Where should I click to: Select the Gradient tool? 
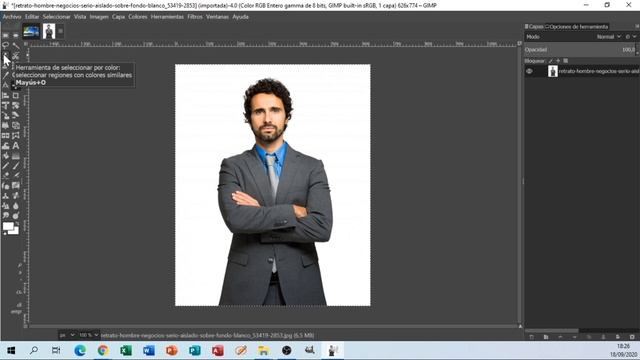click(x=16, y=156)
